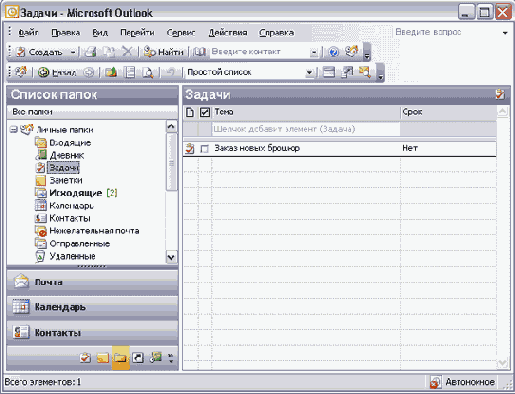Click the Print Preview magnifier icon

pyautogui.click(x=147, y=72)
